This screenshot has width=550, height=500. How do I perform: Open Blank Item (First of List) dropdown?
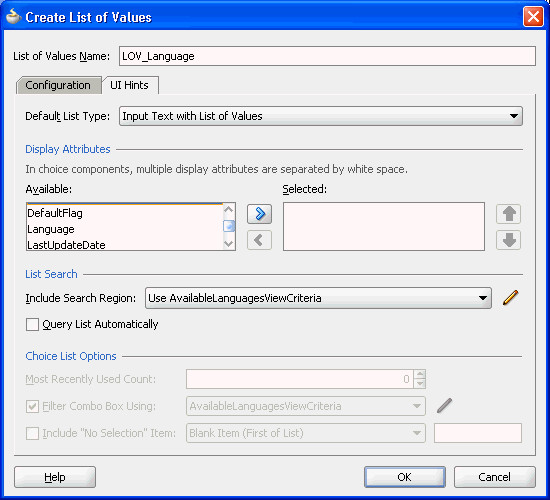pos(306,433)
